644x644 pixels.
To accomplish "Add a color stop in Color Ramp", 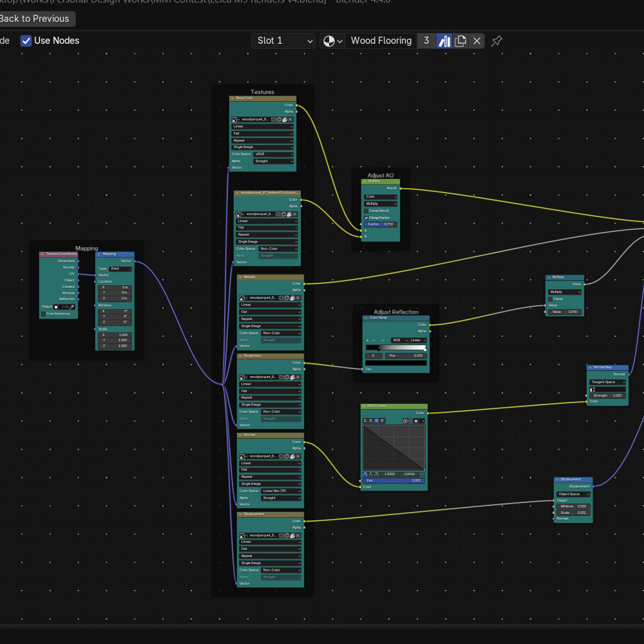I will pos(367,340).
